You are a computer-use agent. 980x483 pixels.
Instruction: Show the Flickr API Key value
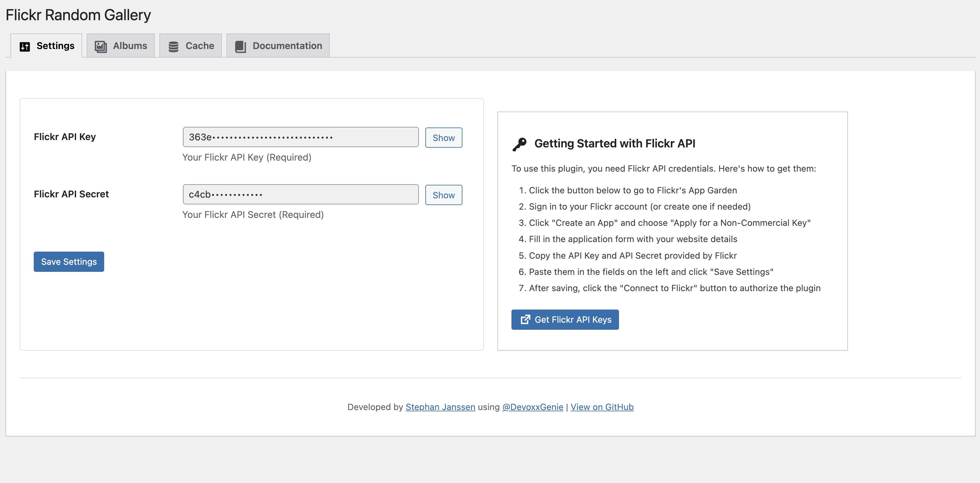444,138
